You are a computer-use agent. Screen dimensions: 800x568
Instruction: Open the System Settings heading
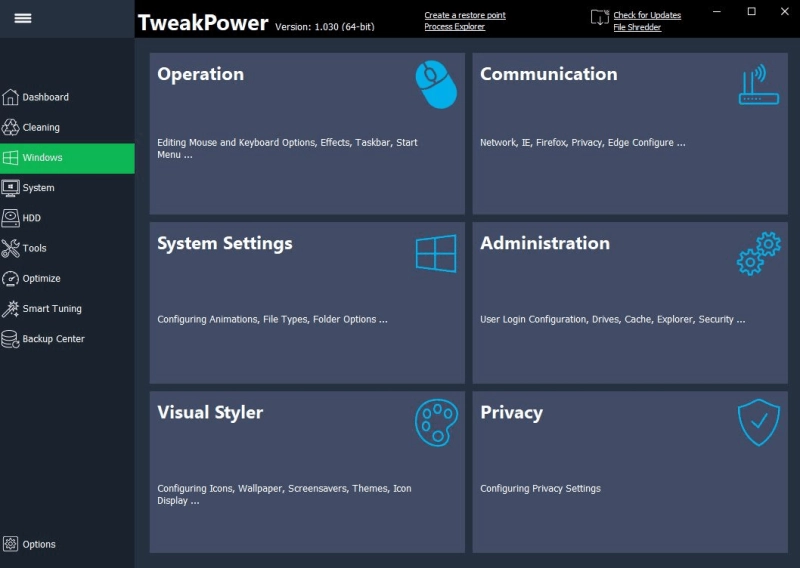point(224,243)
